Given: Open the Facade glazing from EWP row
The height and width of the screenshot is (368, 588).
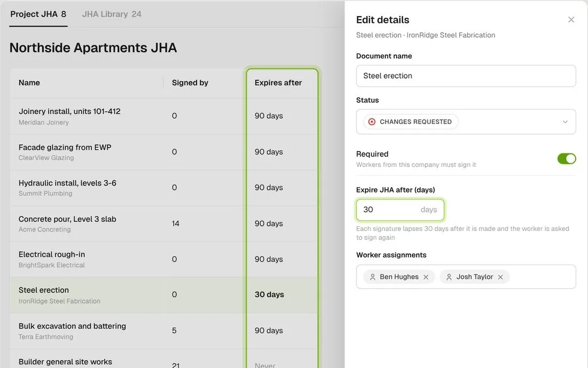Looking at the screenshot, I should [x=164, y=152].
